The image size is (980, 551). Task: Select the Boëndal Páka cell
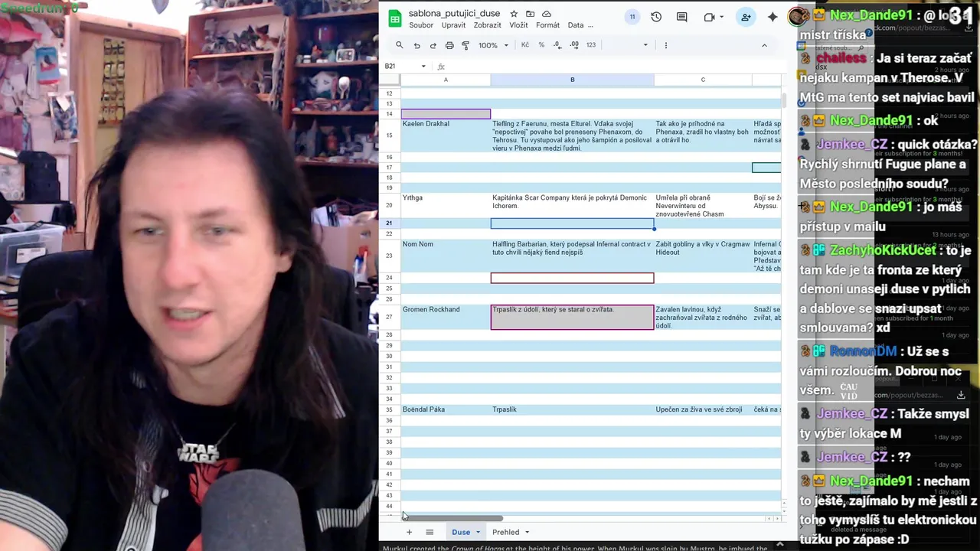coord(446,409)
